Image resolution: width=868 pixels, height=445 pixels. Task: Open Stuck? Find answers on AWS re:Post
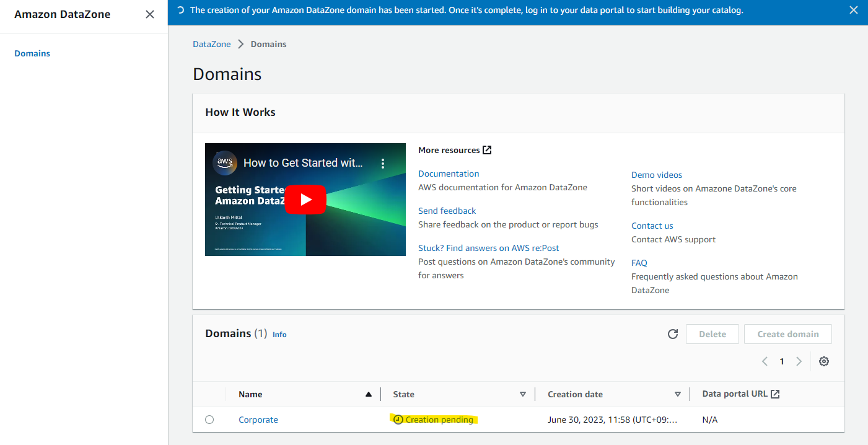click(x=489, y=248)
